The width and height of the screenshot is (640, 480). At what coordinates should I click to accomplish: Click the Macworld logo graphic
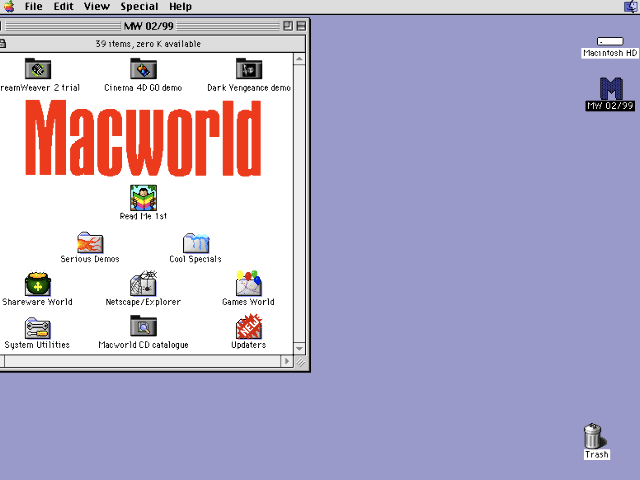click(x=143, y=139)
